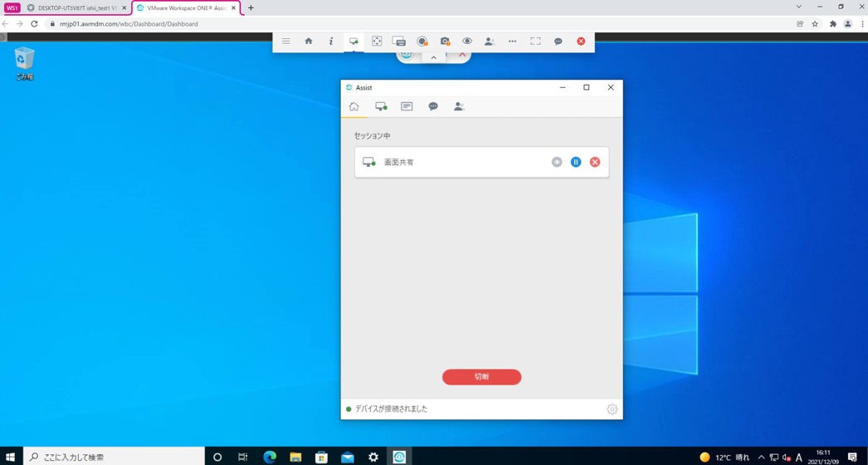Screen dimensions: 868x465
Task: Reload the page in Chrome
Action: tap(34, 24)
